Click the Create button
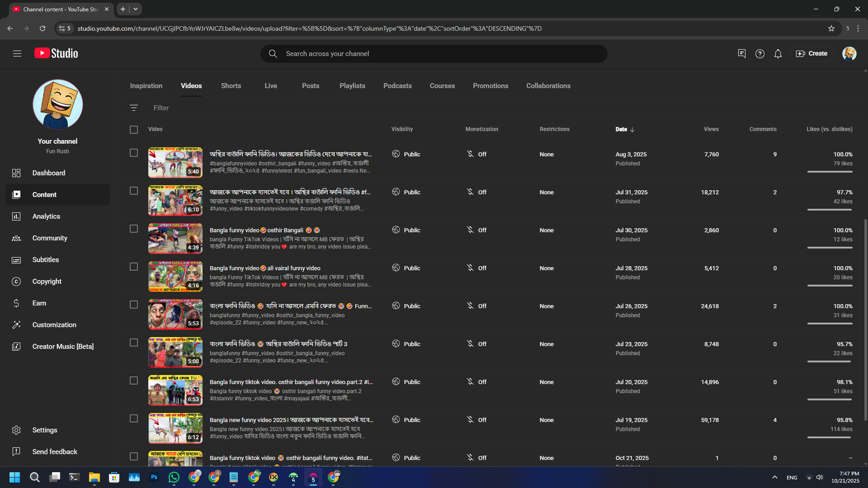 812,54
